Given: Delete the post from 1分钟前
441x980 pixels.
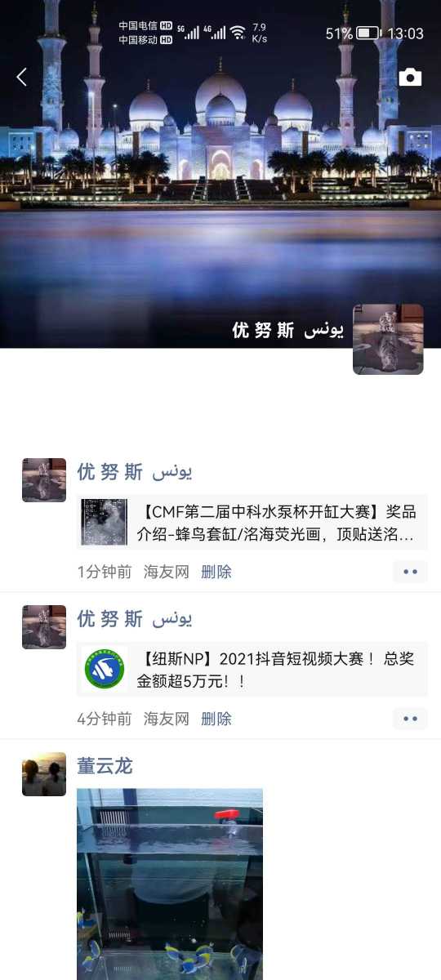Looking at the screenshot, I should tap(216, 572).
